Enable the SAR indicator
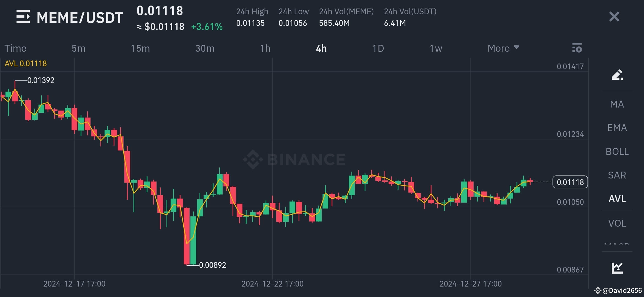This screenshot has height=297, width=644. 617,175
